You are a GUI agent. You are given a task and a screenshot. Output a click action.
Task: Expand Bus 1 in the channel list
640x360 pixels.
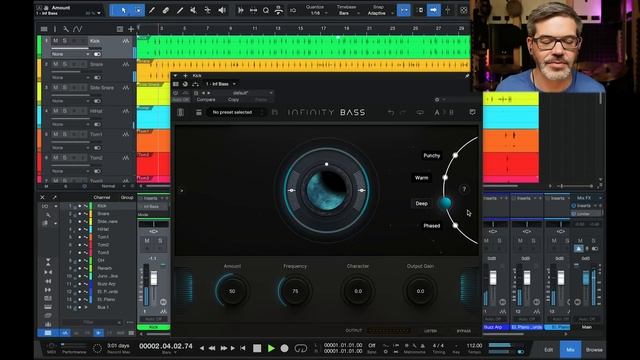click(x=86, y=307)
